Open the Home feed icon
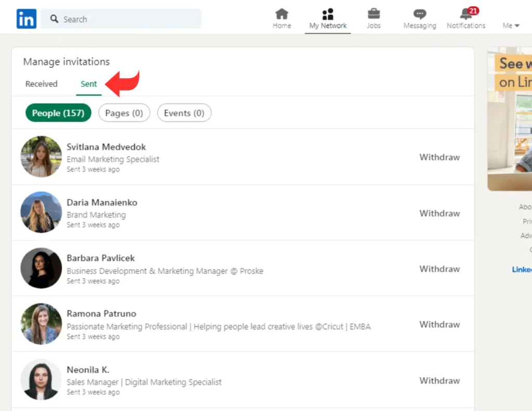The image size is (532, 411). (282, 15)
